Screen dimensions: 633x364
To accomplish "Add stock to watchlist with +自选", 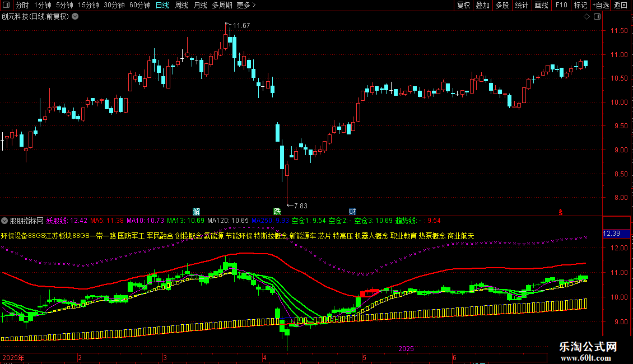I will point(601,5).
